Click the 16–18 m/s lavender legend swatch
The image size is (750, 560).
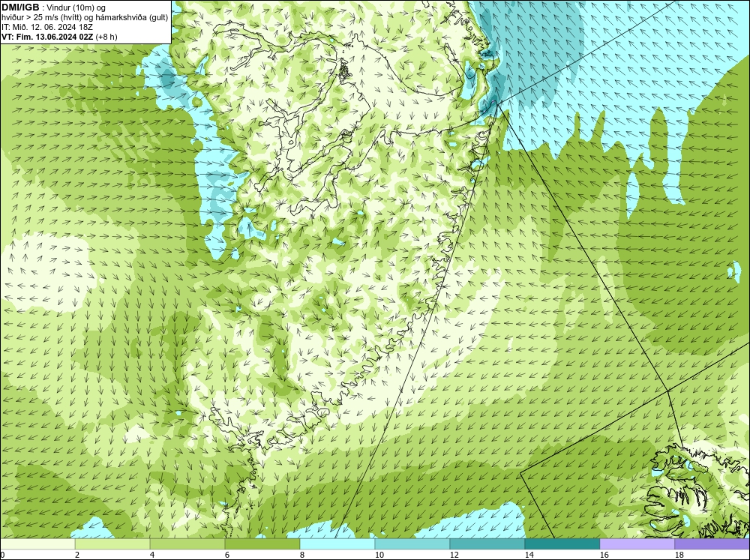pyautogui.click(x=637, y=544)
